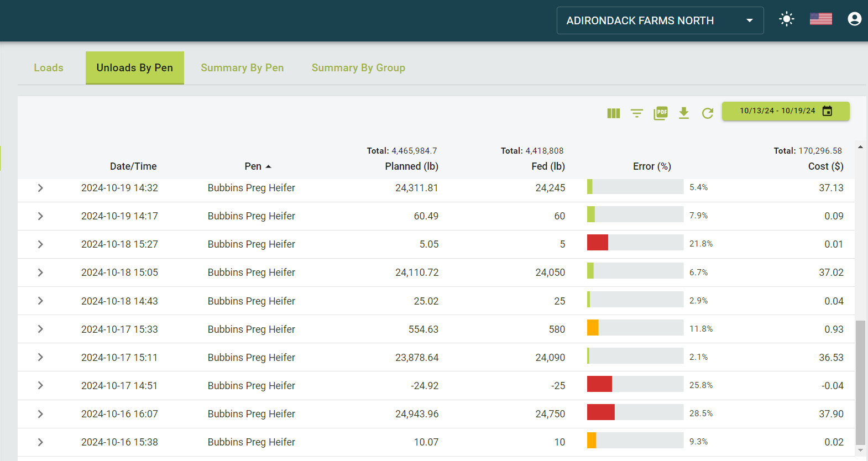
Task: Expand the 2024-10-16 16:07 row
Action: tap(40, 414)
